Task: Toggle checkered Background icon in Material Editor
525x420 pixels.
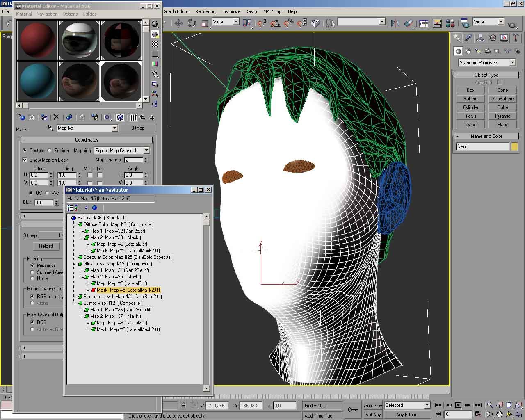Action: pyautogui.click(x=155, y=44)
